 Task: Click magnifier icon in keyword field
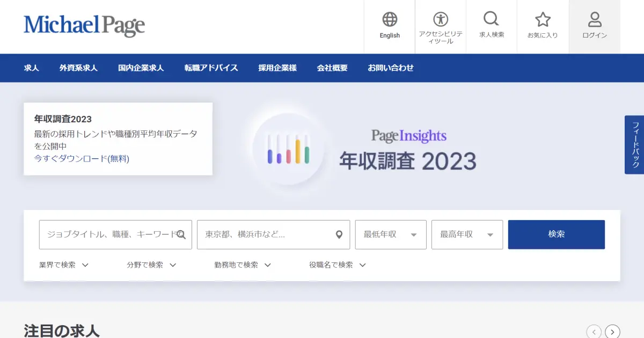[x=181, y=234]
